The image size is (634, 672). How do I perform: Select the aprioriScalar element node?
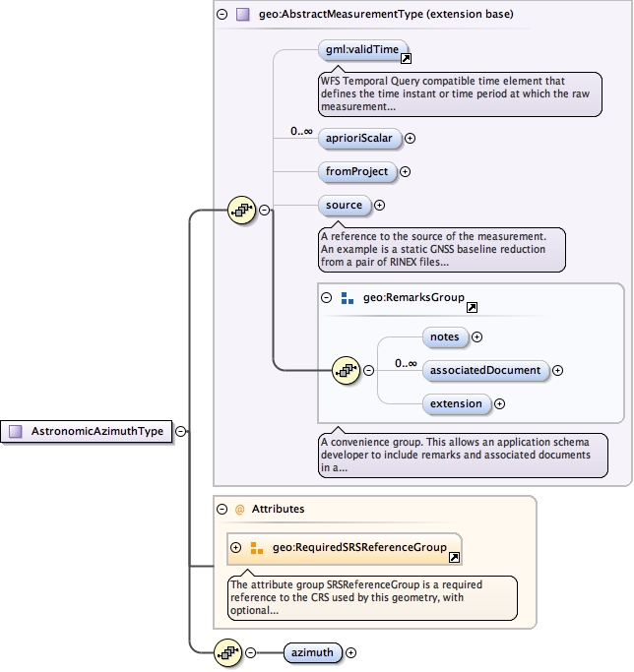click(x=359, y=138)
